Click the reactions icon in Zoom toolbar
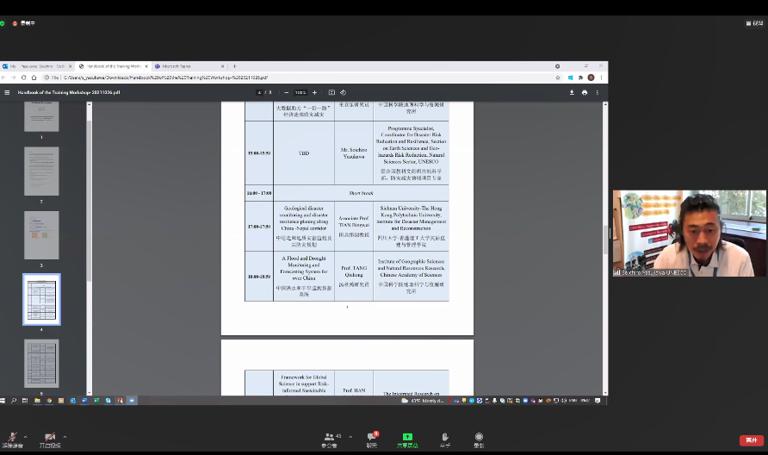Image resolution: width=768 pixels, height=455 pixels. [445, 438]
